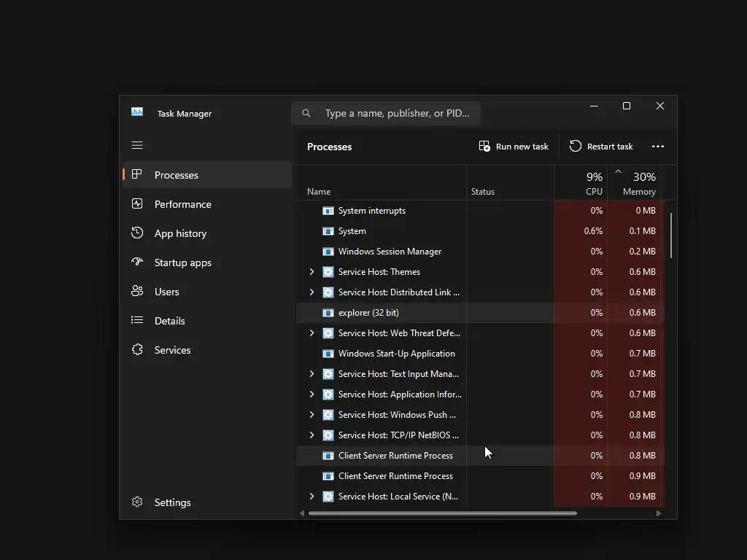Select the System interrupts row text

point(371,211)
